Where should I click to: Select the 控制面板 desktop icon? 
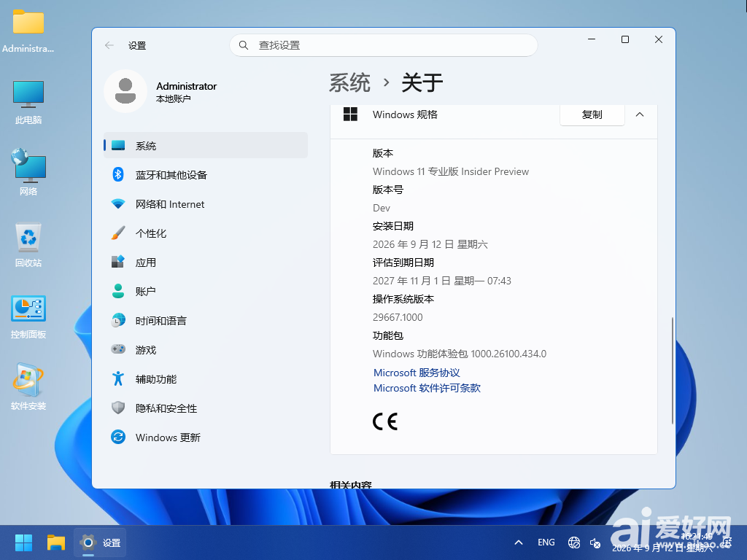point(28,317)
